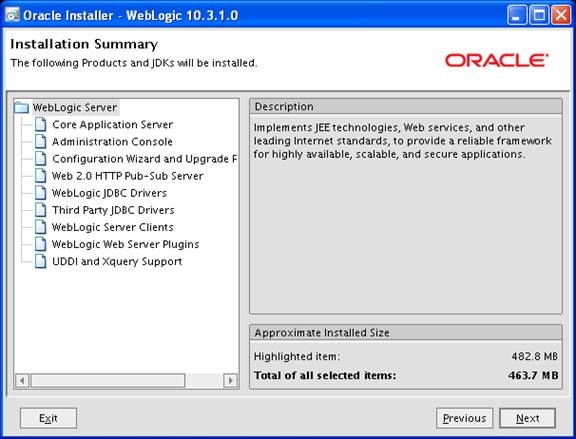The width and height of the screenshot is (576, 439).
Task: Click the Administration Console document icon
Action: [x=40, y=141]
